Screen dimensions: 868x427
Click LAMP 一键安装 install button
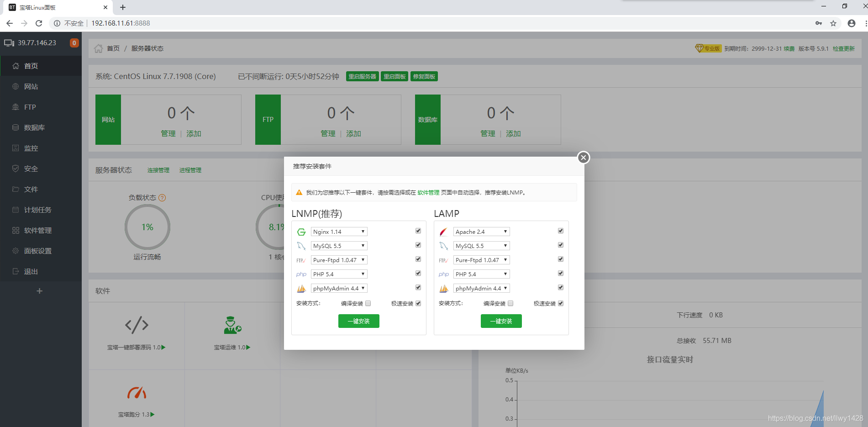(501, 321)
